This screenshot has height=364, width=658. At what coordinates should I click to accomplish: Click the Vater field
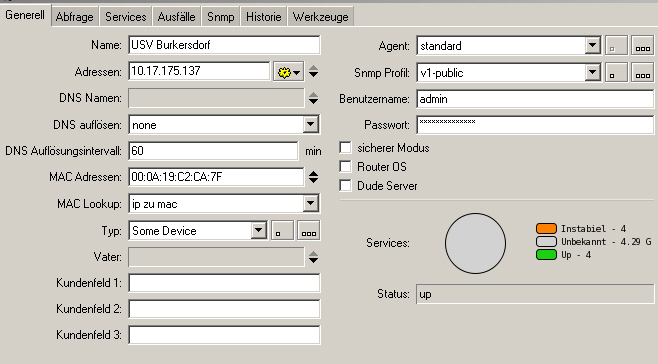tap(216, 257)
